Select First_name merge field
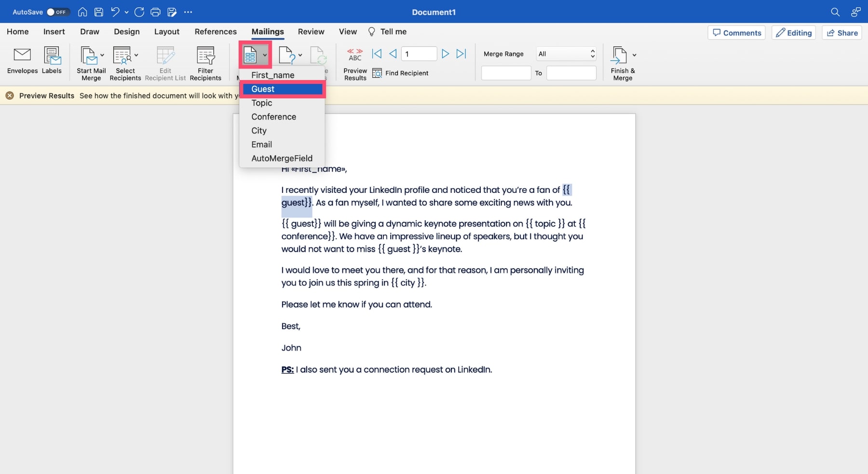Image resolution: width=868 pixels, height=474 pixels. point(282,75)
